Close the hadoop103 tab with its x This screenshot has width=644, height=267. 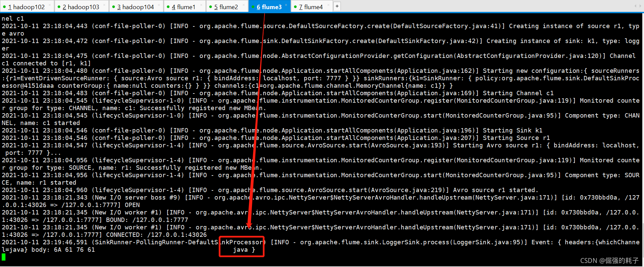[104, 5]
